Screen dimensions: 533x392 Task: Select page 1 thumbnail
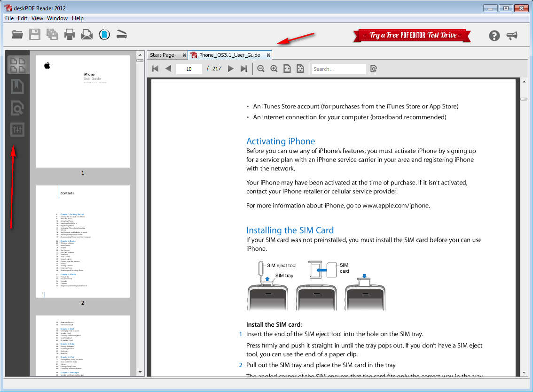(83, 111)
